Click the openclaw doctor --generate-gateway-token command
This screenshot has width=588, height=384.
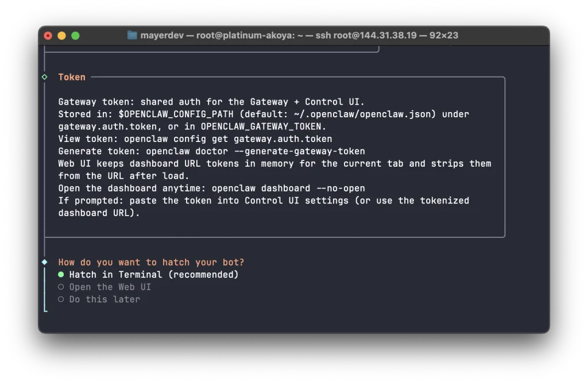[256, 151]
